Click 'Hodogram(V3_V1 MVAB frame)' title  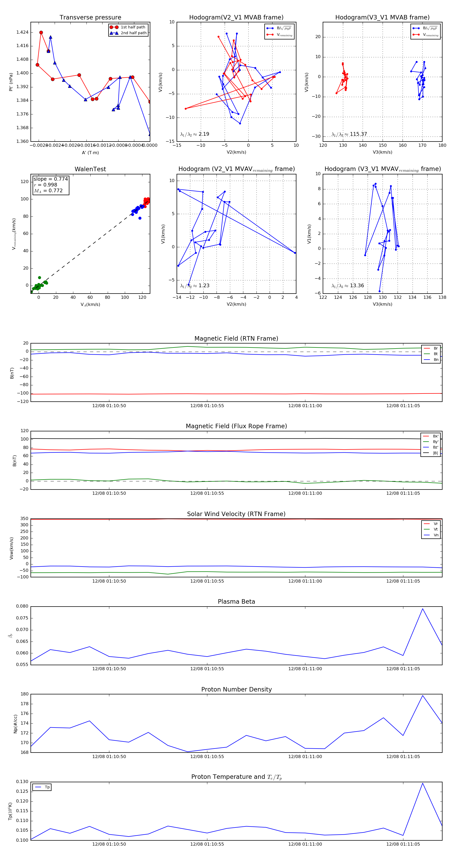[x=382, y=18]
